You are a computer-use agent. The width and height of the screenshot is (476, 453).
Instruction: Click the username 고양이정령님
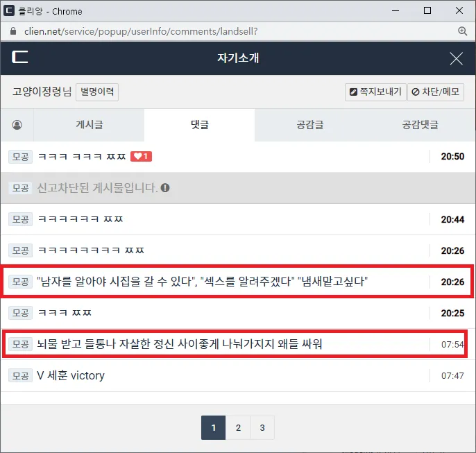pyautogui.click(x=42, y=92)
